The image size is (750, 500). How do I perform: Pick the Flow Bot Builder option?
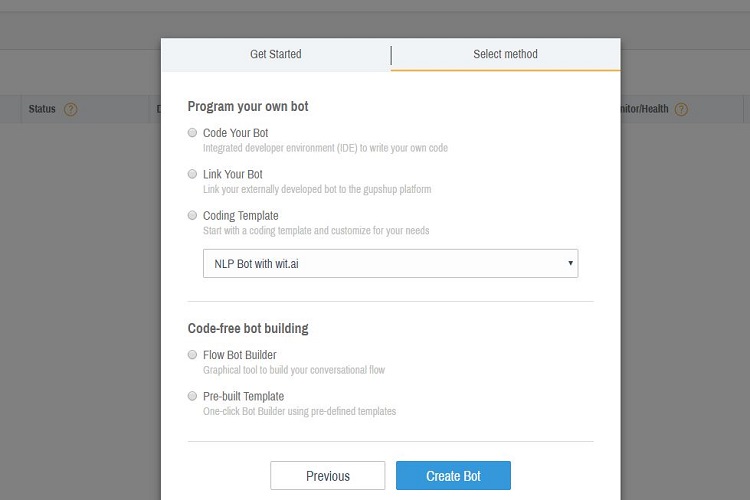click(x=192, y=355)
